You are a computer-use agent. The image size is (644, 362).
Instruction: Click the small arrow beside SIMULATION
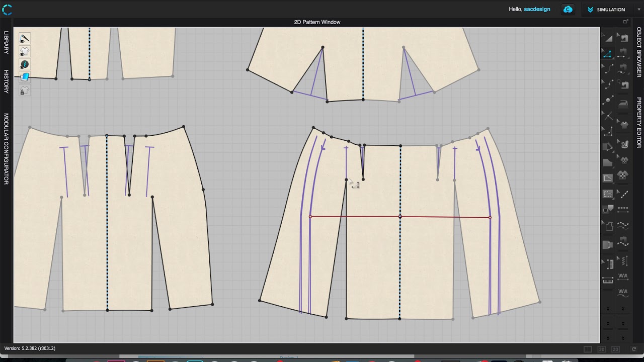(x=639, y=10)
